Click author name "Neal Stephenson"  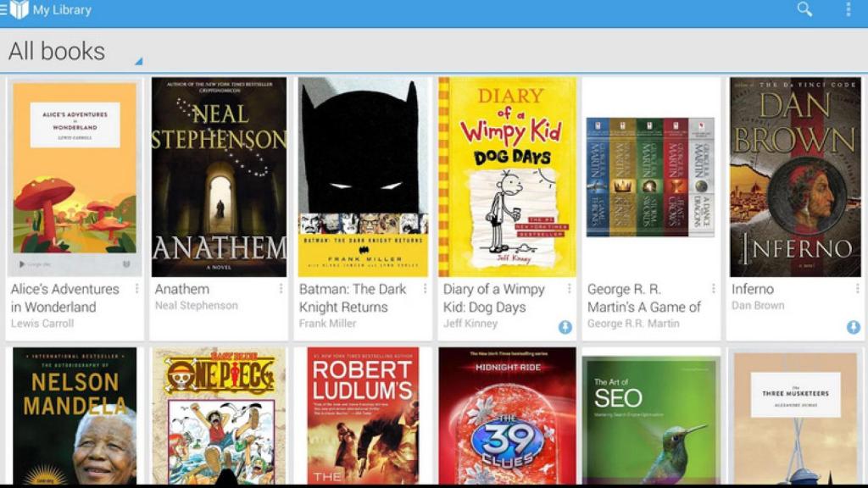point(197,305)
